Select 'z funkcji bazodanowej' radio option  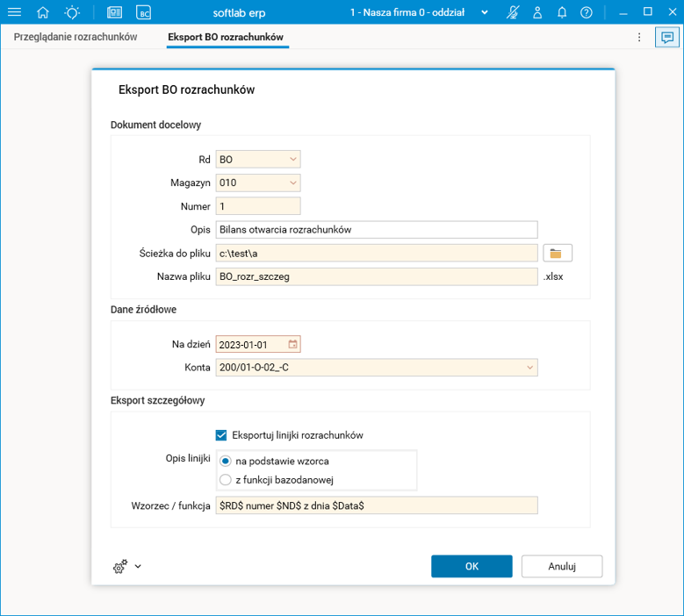point(226,479)
